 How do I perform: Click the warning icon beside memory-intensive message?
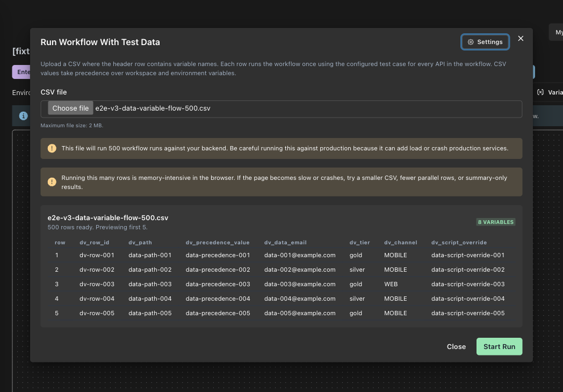(52, 182)
